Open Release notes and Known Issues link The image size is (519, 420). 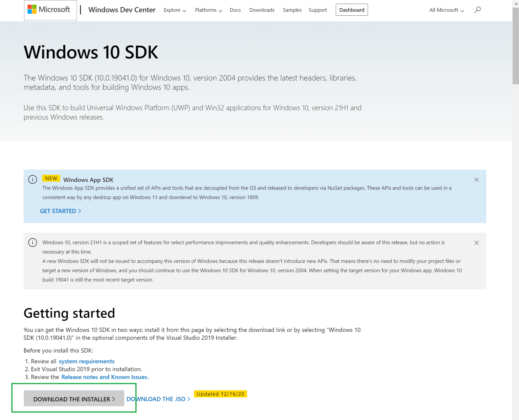click(x=104, y=377)
